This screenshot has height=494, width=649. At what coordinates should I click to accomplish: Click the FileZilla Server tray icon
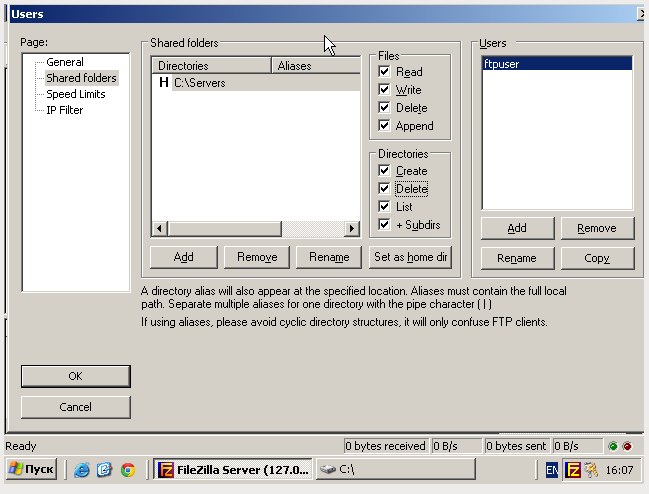573,469
